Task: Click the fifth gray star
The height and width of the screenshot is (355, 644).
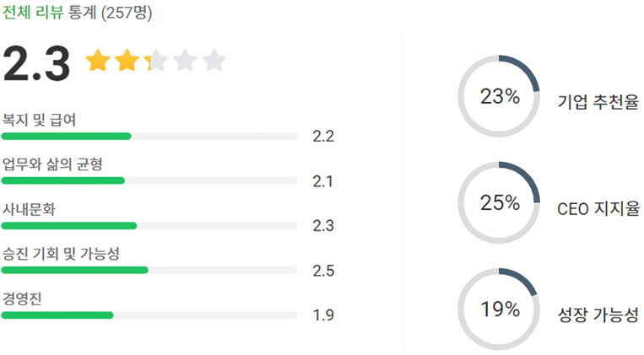Action: pyautogui.click(x=214, y=62)
